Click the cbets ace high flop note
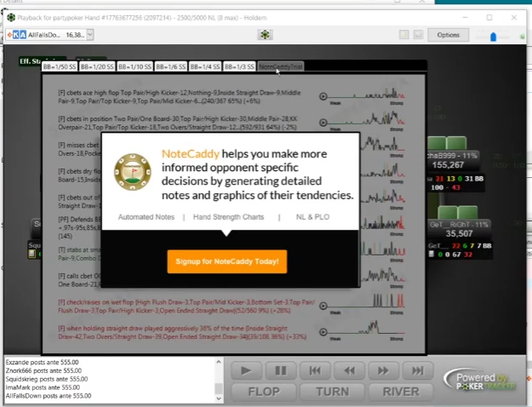Screen dimensions: 532x407 click(x=179, y=97)
